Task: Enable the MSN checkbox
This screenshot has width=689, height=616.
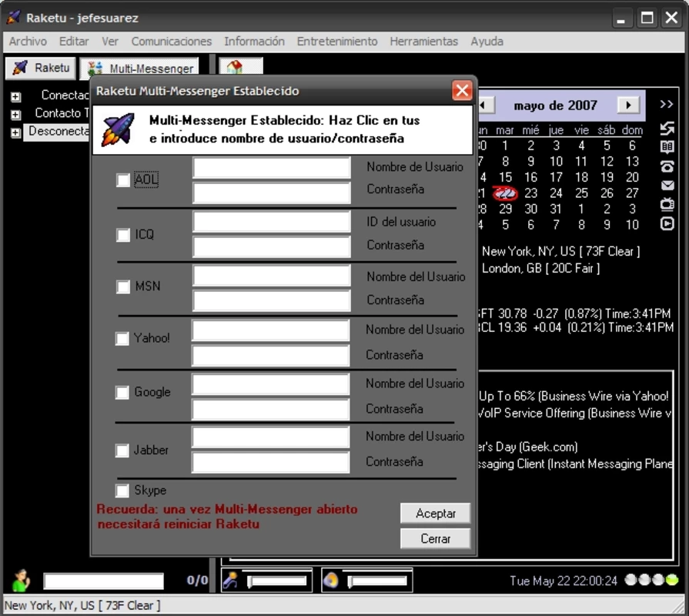Action: click(x=123, y=286)
